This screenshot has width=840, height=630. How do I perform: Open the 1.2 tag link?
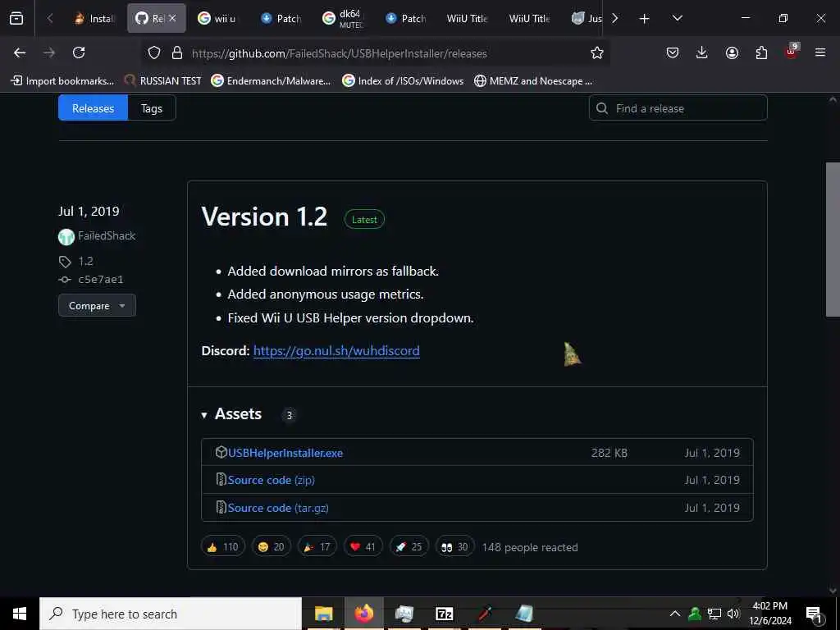(x=85, y=262)
